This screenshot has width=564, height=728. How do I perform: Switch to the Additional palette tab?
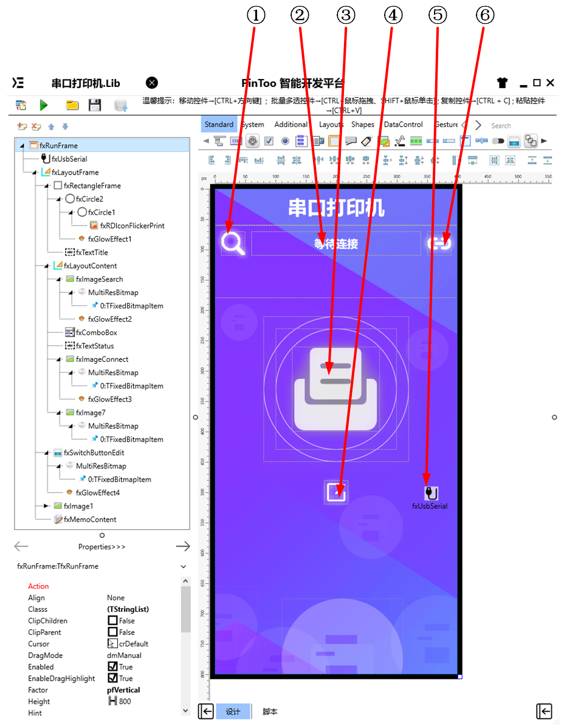291,125
